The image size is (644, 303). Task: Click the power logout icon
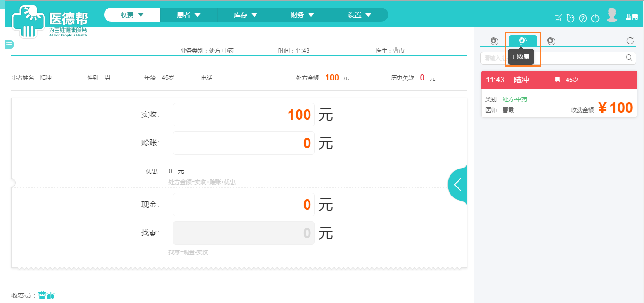click(596, 18)
